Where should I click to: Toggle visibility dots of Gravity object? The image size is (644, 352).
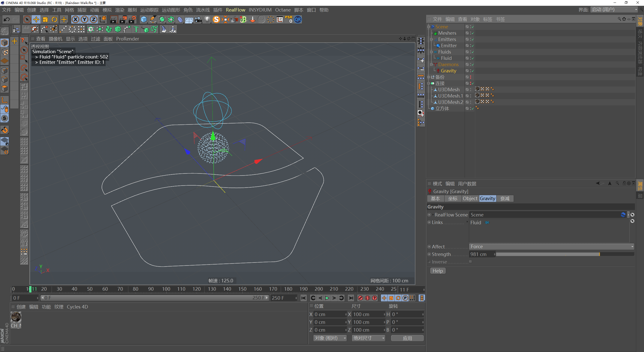[470, 71]
